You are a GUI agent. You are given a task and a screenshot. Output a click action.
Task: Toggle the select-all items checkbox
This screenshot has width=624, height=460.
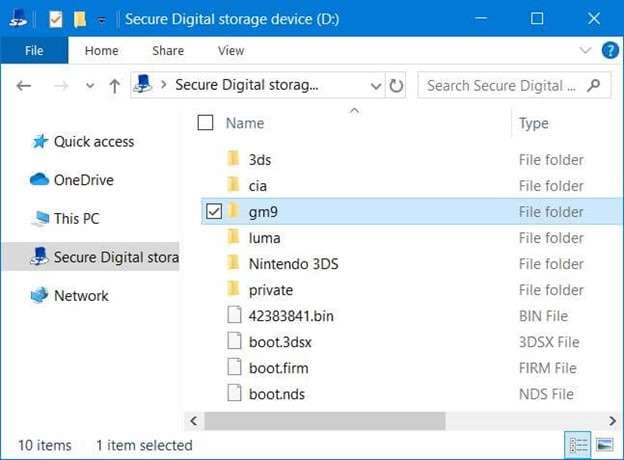pyautogui.click(x=206, y=123)
